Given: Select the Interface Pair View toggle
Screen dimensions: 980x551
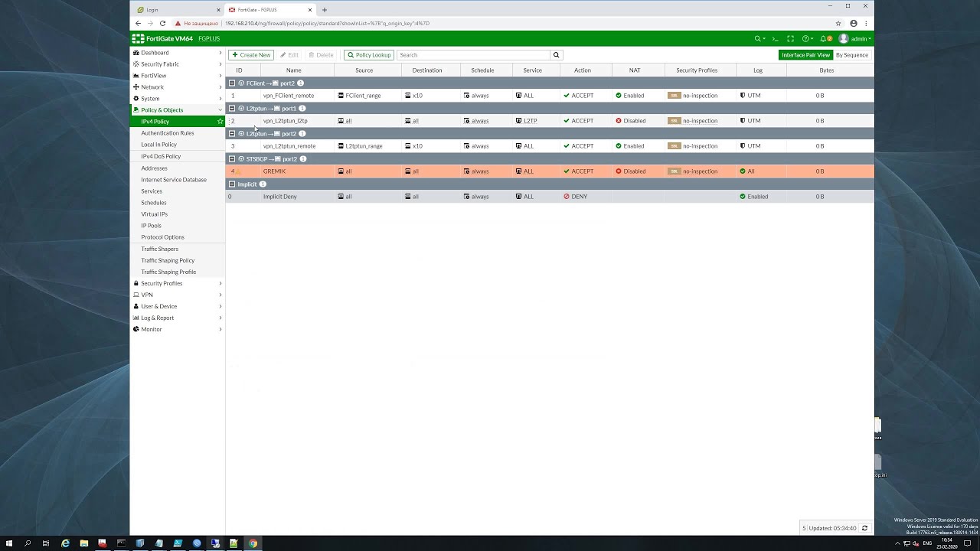Looking at the screenshot, I should [805, 55].
